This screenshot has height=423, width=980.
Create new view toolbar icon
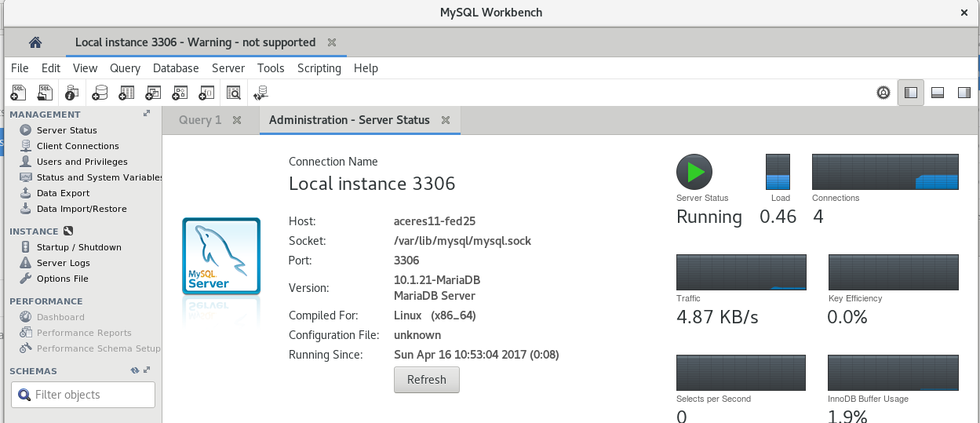[x=153, y=93]
